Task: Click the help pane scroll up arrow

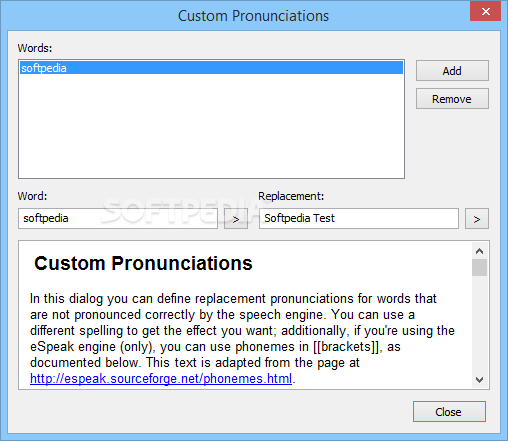Action: (479, 251)
